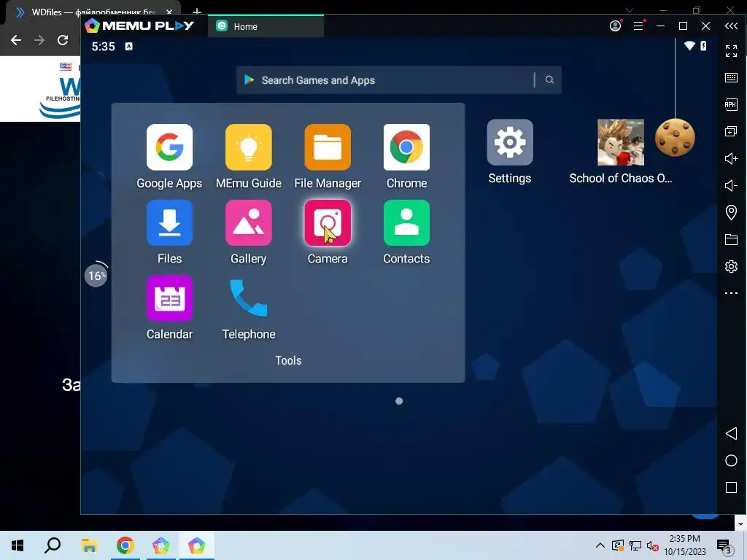Click the Search Games and Apps field

[399, 80]
